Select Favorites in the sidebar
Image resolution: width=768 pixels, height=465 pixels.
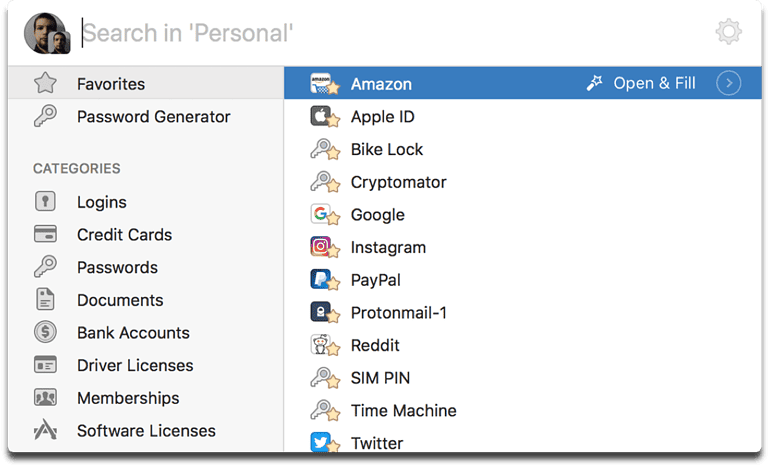110,84
